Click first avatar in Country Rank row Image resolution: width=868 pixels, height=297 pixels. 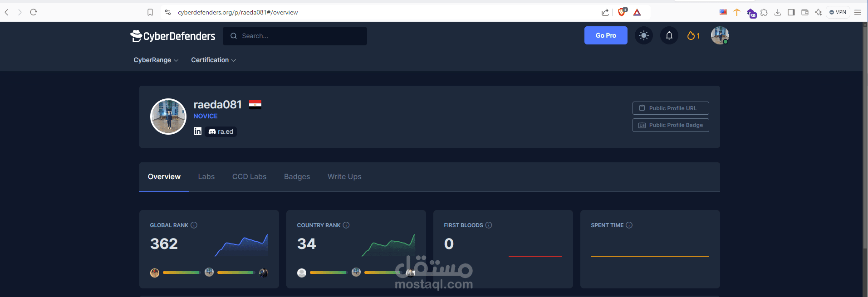pos(302,273)
